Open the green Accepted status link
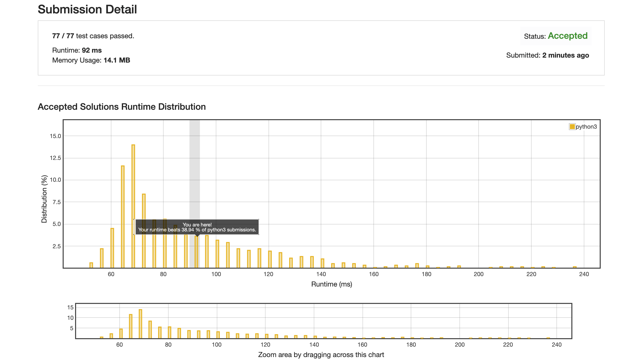Image resolution: width=638 pixels, height=364 pixels. (x=567, y=36)
